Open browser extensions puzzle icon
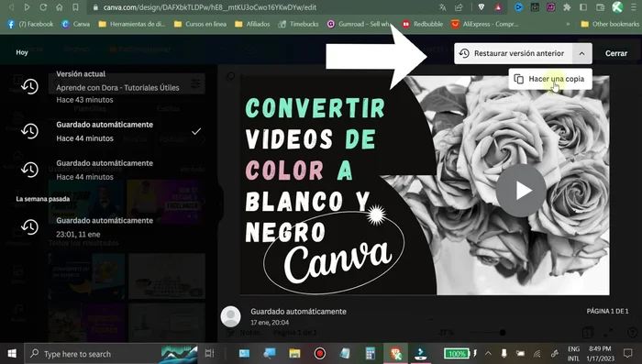The height and width of the screenshot is (364, 642). [567, 7]
